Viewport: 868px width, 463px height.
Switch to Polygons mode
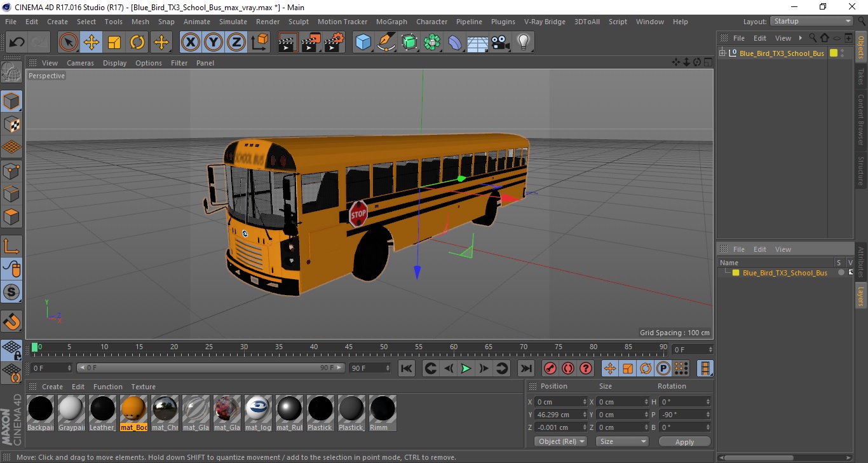(11, 217)
